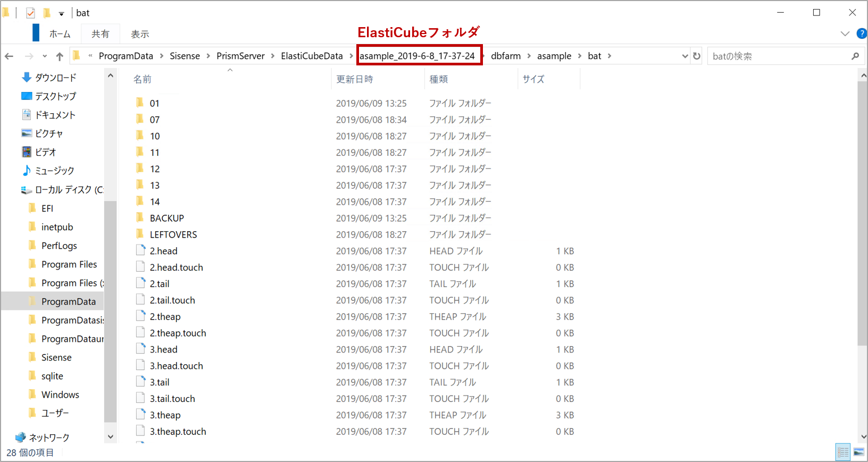The image size is (868, 462).
Task: Open the Explorer help icon
Action: pos(862,33)
